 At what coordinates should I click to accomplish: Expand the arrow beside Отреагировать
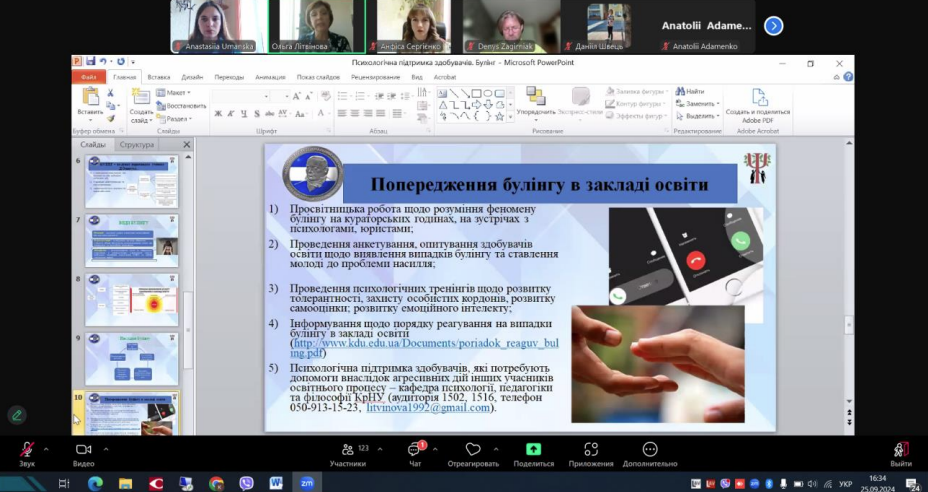496,449
